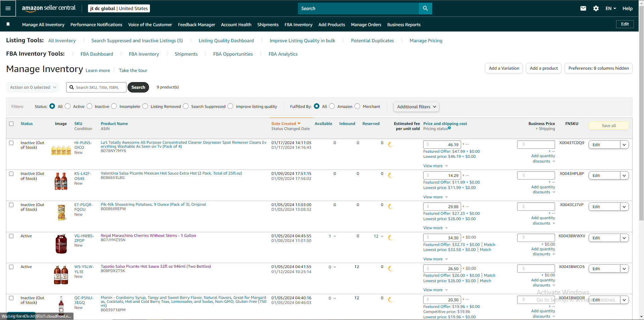This screenshot has height=320, width=644.
Task: Select the Incomplete status filter
Action: [x=114, y=106]
